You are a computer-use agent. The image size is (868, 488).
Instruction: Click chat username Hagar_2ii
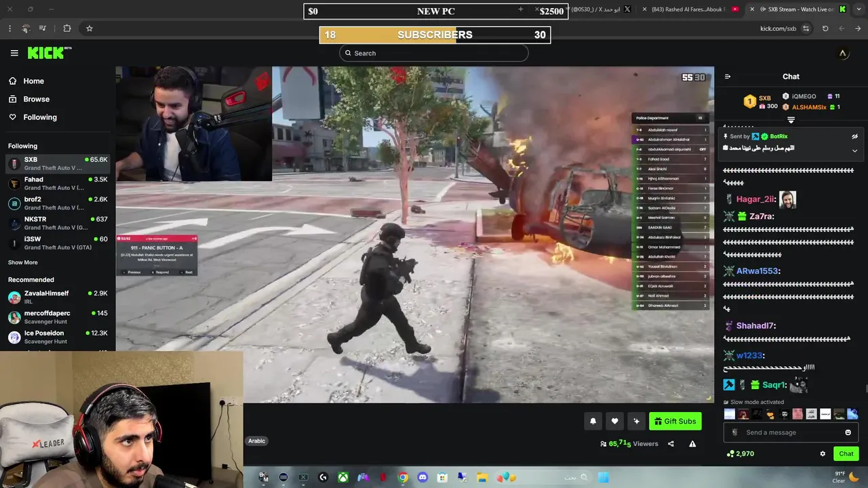pyautogui.click(x=755, y=199)
